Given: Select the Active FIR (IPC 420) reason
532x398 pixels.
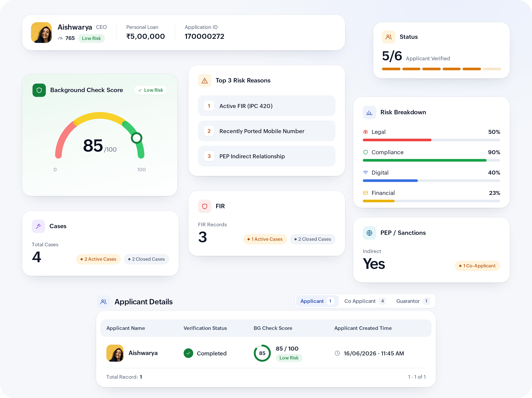Looking at the screenshot, I should (266, 106).
